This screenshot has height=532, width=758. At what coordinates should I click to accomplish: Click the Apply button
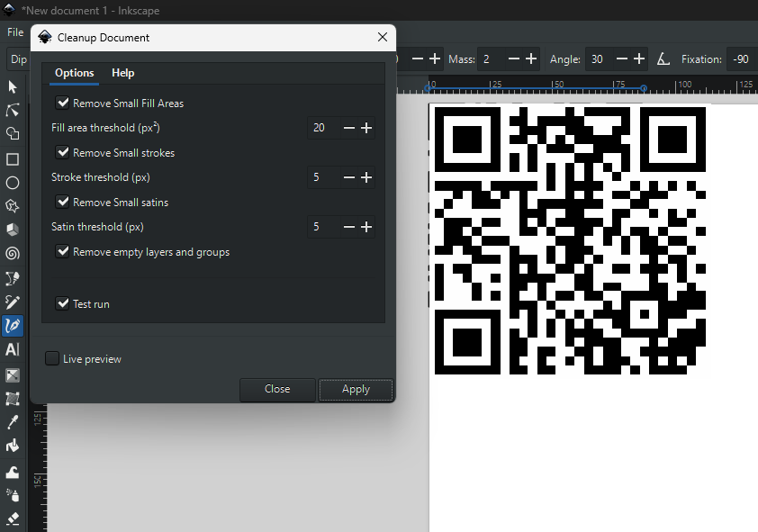pyautogui.click(x=356, y=390)
